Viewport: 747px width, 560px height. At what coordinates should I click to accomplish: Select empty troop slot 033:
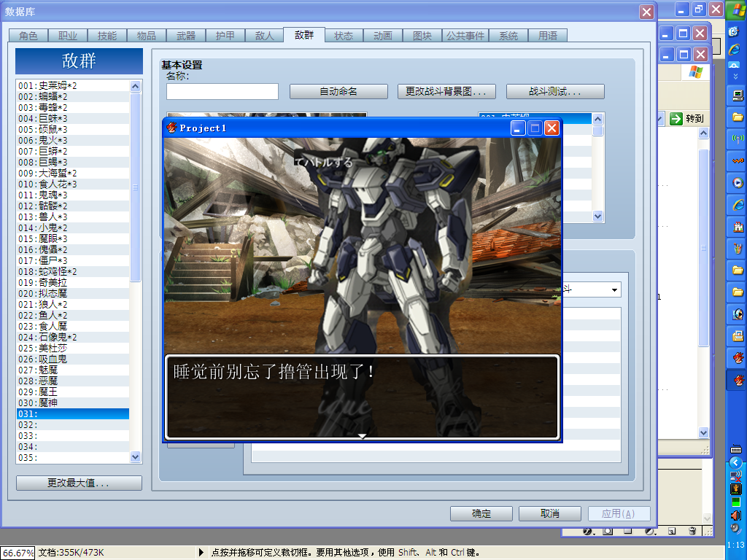(73, 436)
